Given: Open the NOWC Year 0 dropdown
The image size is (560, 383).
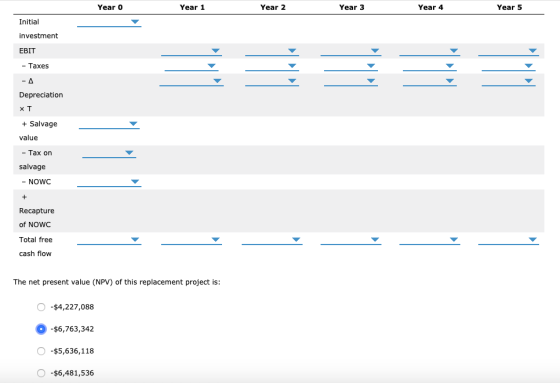Looking at the screenshot, I should [x=109, y=182].
